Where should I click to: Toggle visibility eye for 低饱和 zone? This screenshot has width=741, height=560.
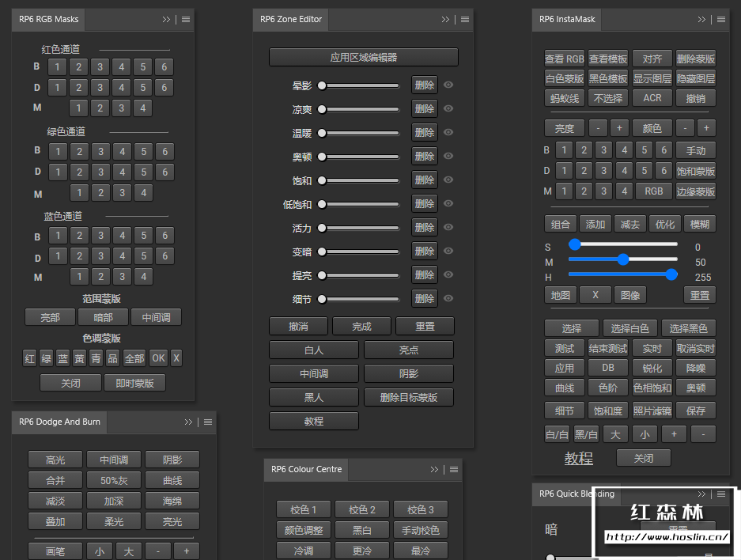coord(448,204)
